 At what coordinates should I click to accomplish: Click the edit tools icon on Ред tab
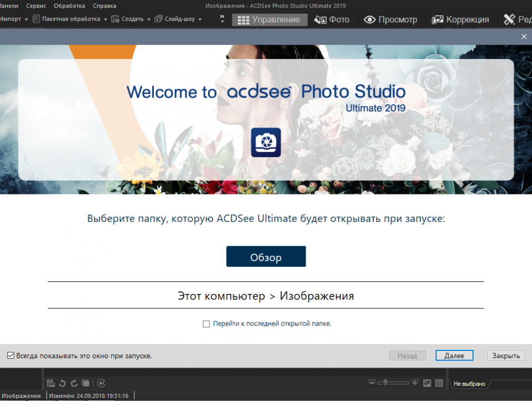509,19
